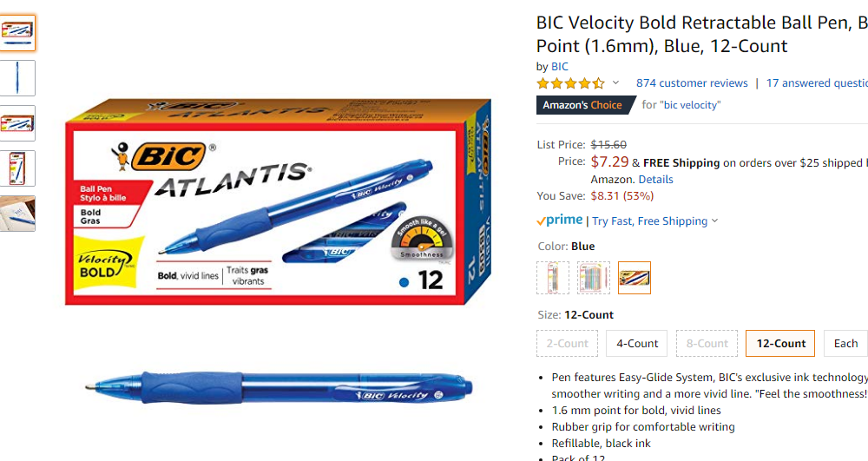Select the 4-Count size option

(636, 343)
